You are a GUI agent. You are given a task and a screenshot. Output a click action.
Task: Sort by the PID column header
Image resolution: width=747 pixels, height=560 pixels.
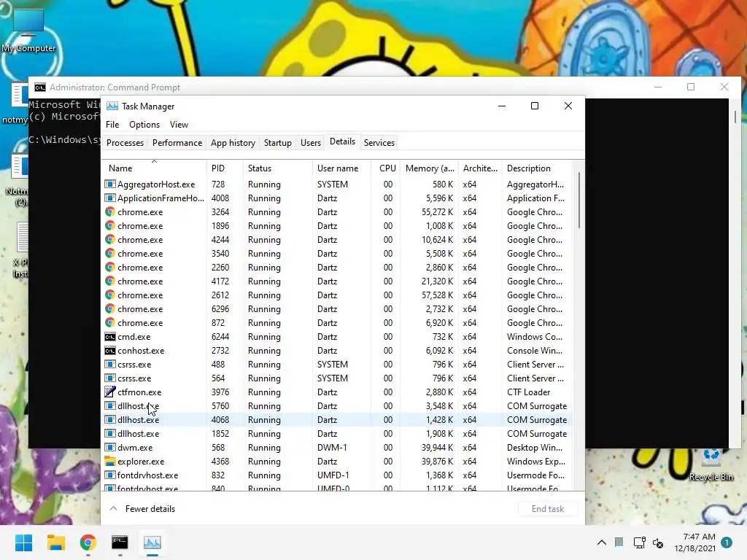coord(225,168)
